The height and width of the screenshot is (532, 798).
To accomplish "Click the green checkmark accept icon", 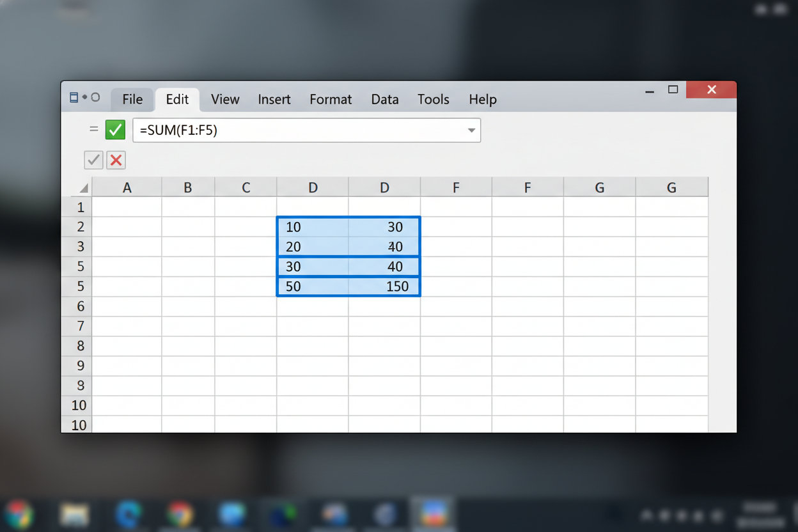I will click(x=115, y=130).
